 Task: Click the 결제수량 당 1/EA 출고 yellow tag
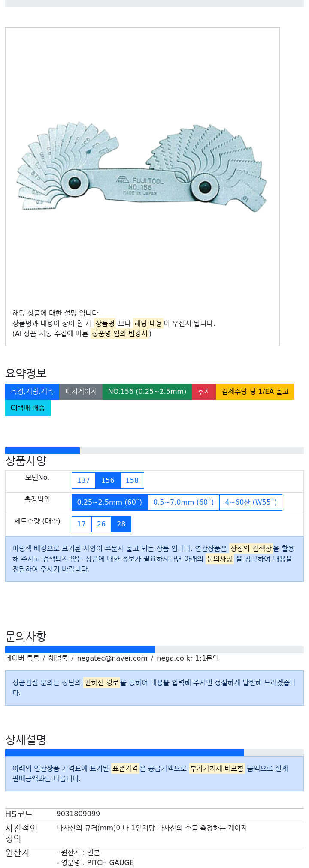255,392
